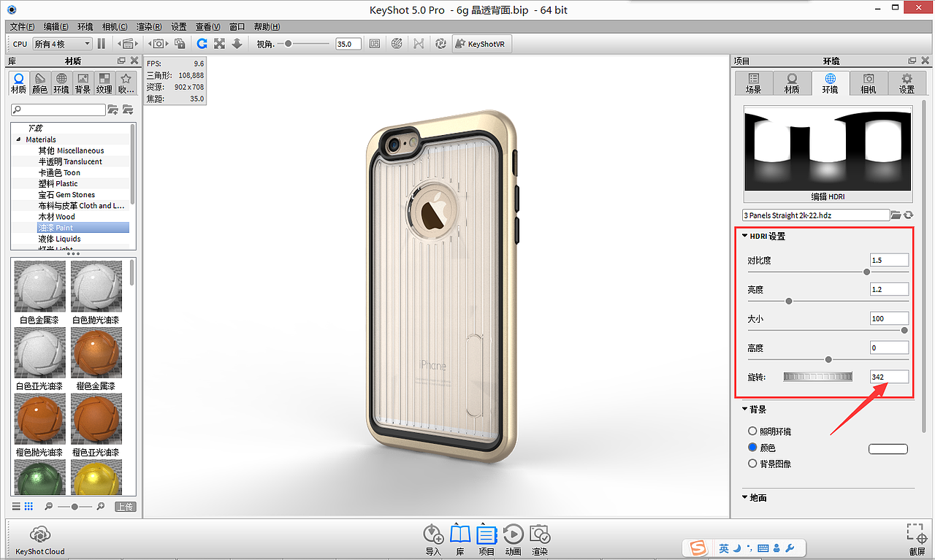Select the 橙色金属漆 material thumbnail

point(97,353)
